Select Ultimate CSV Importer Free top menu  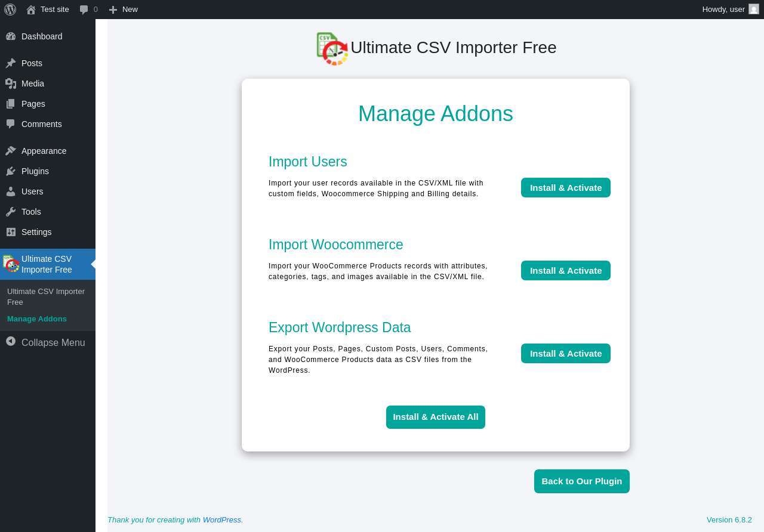(48, 264)
